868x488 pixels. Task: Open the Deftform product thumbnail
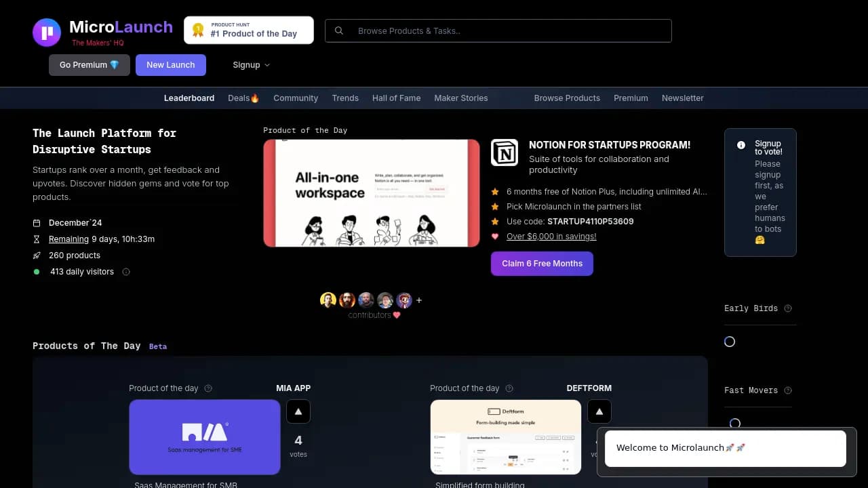tap(506, 437)
